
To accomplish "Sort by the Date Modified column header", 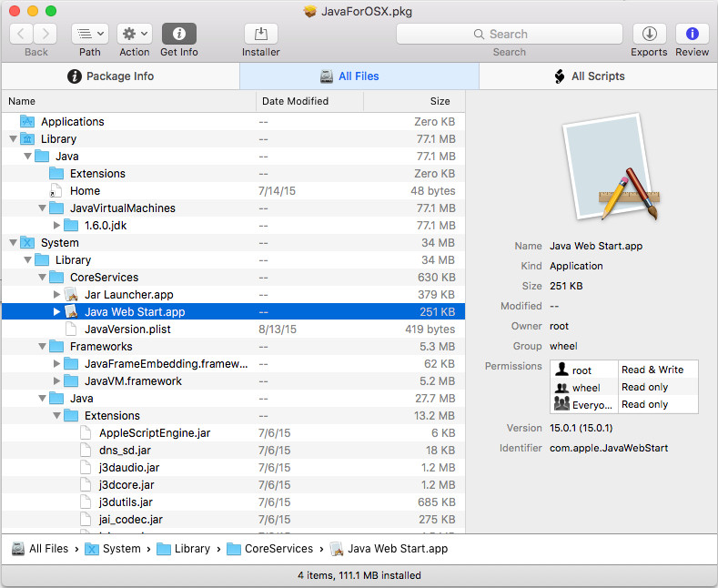I will (309, 101).
